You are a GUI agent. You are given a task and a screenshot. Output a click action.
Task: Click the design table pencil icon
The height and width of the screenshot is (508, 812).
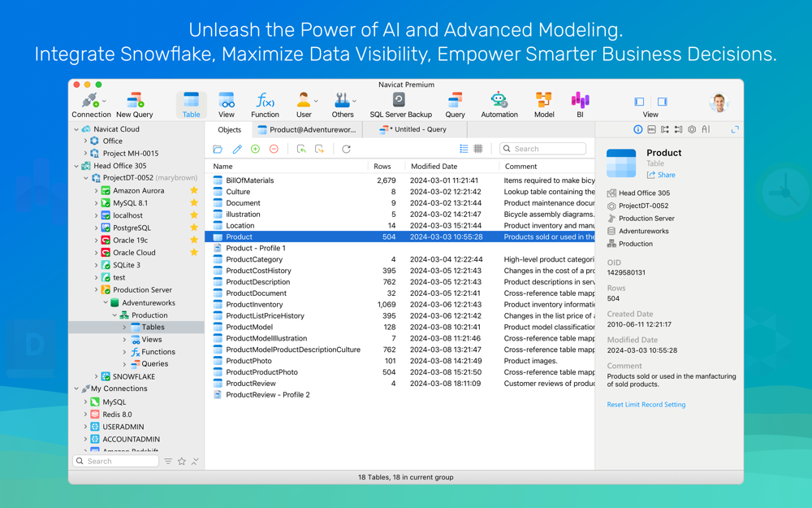(237, 150)
